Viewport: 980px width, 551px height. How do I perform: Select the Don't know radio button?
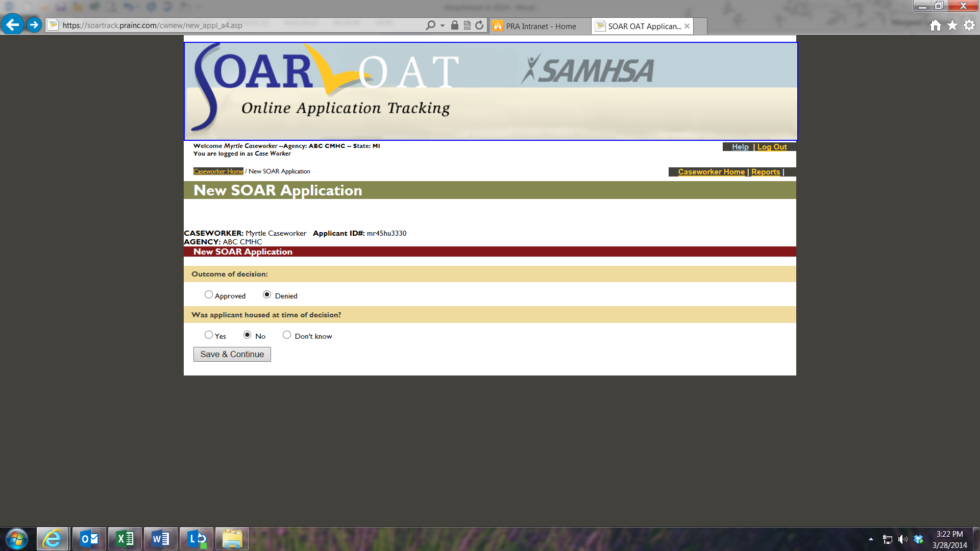287,335
